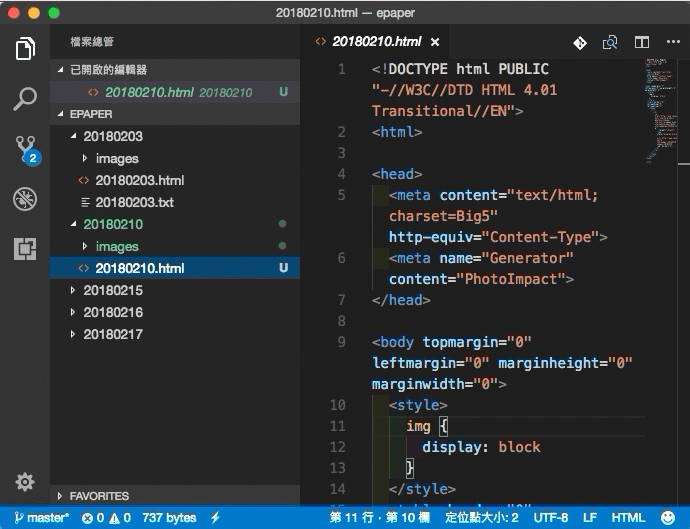This screenshot has width=690, height=529.
Task: Click the display: block code line
Action: [x=481, y=447]
